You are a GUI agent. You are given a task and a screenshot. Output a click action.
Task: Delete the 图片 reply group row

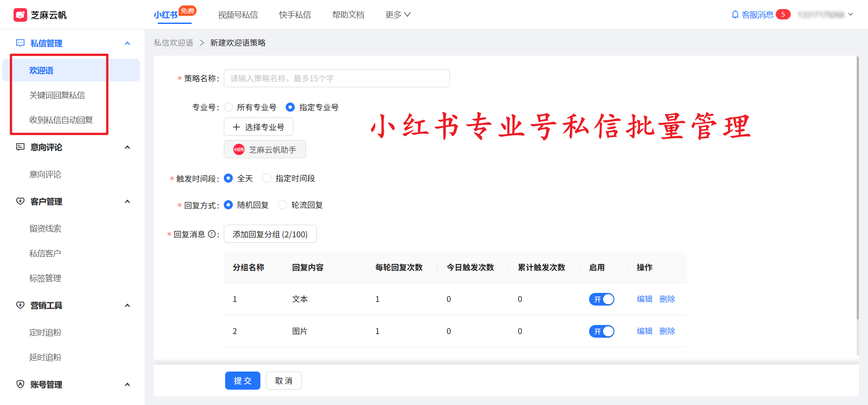click(667, 331)
